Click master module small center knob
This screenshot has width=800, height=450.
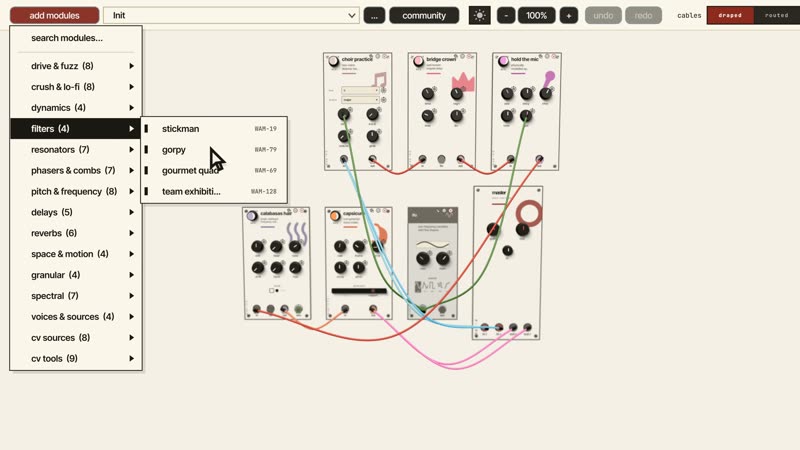click(507, 251)
